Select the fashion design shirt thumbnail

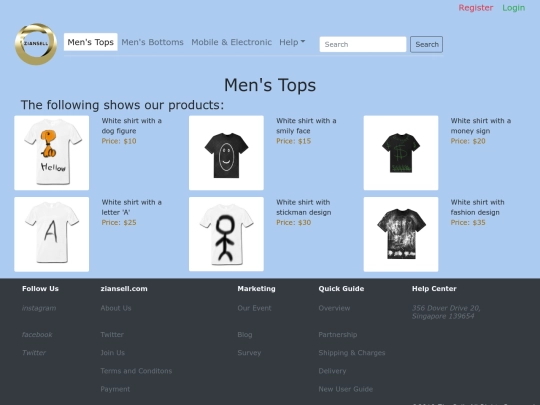point(401,234)
